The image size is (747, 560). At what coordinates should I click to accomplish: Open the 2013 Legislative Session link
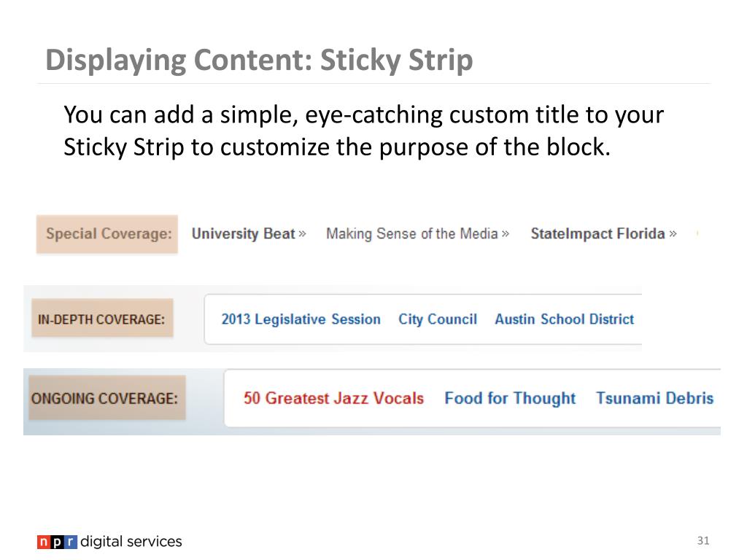(x=301, y=319)
